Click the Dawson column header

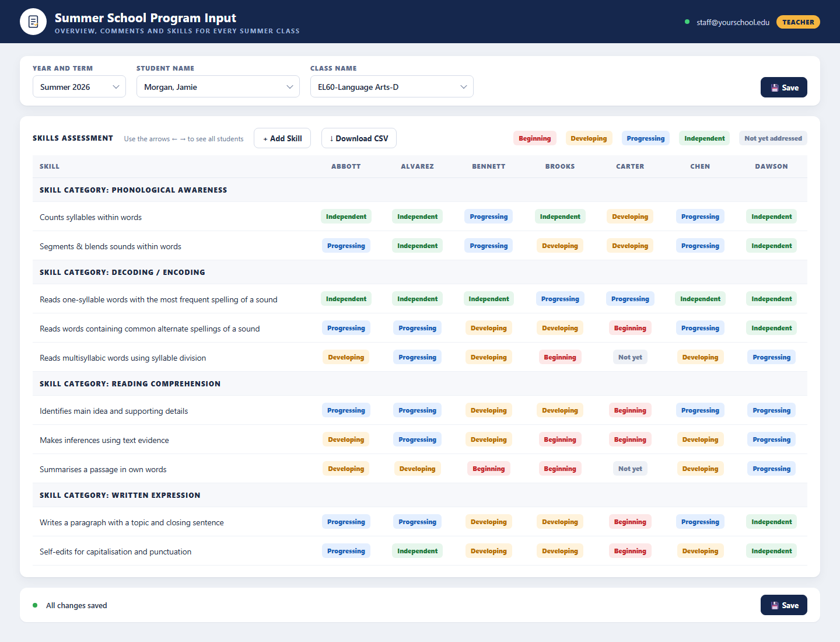(771, 166)
